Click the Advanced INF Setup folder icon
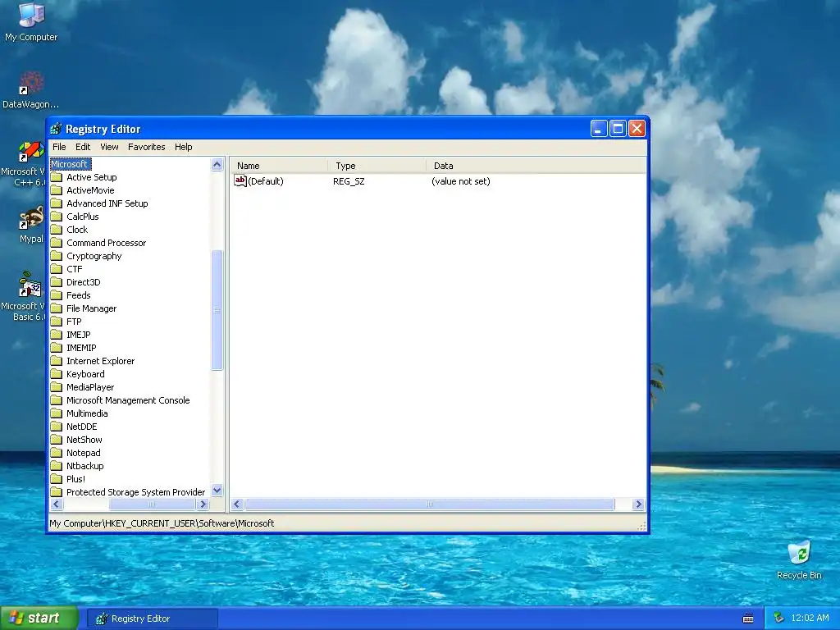This screenshot has height=630, width=840. click(x=57, y=203)
